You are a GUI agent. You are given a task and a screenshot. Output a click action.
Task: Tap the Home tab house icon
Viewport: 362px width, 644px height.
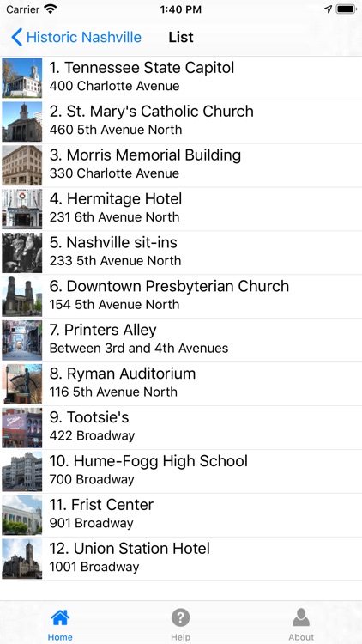click(60, 617)
